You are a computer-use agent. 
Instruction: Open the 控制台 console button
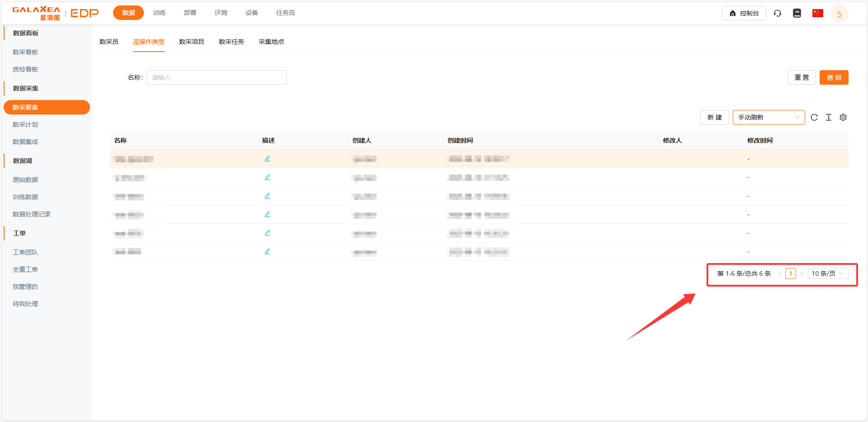[744, 13]
